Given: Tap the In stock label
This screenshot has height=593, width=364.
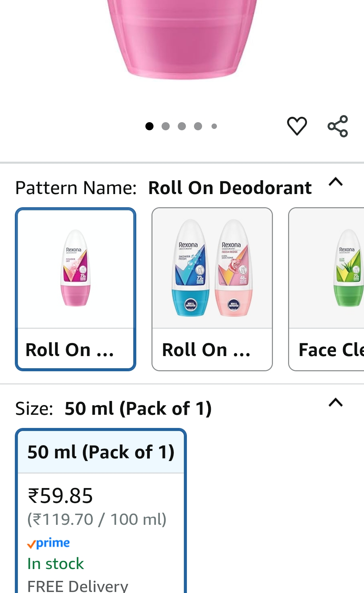Looking at the screenshot, I should [56, 564].
